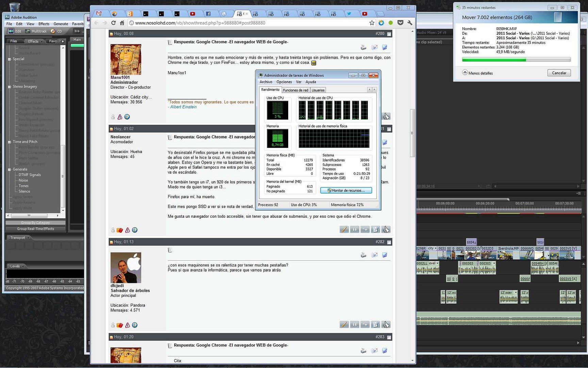This screenshot has width=588, height=368.
Task: Open Ayuda menu in Task Manager
Action: click(311, 82)
